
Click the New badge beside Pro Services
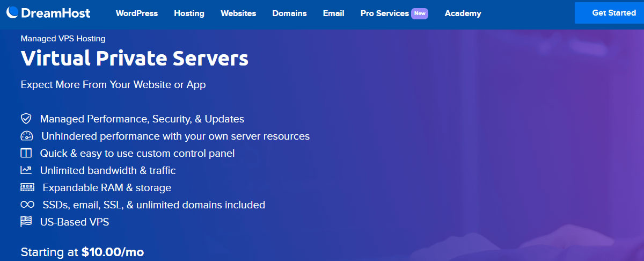[x=420, y=13]
